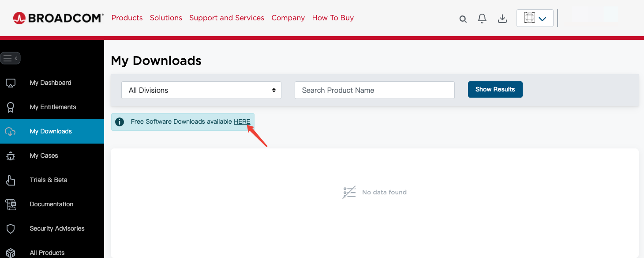Open the Company menu

pos(288,18)
